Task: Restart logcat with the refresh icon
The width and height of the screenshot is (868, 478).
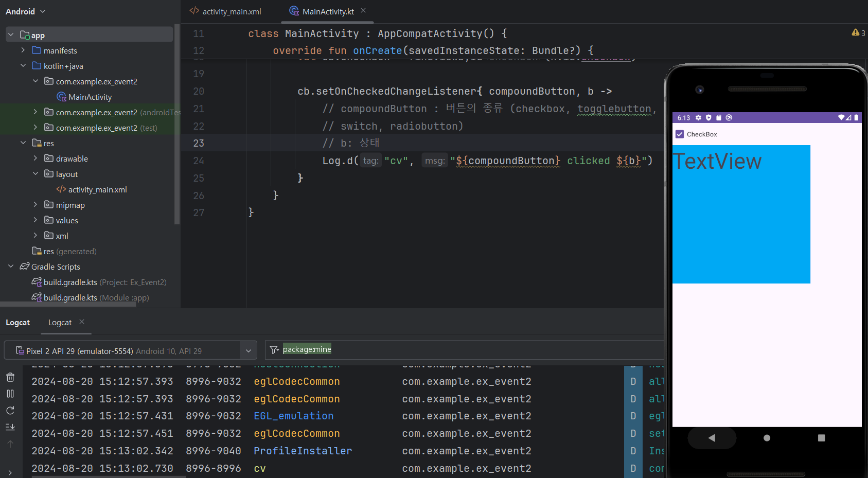Action: point(10,411)
